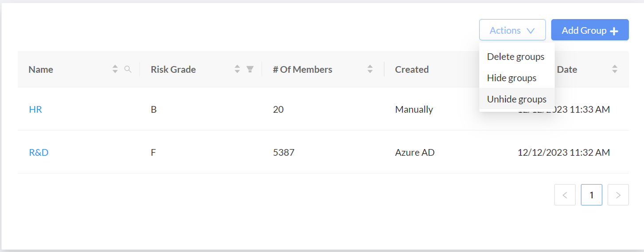Viewport: 644px width, 252px height.
Task: Sort by Date column arrows
Action: [x=615, y=69]
